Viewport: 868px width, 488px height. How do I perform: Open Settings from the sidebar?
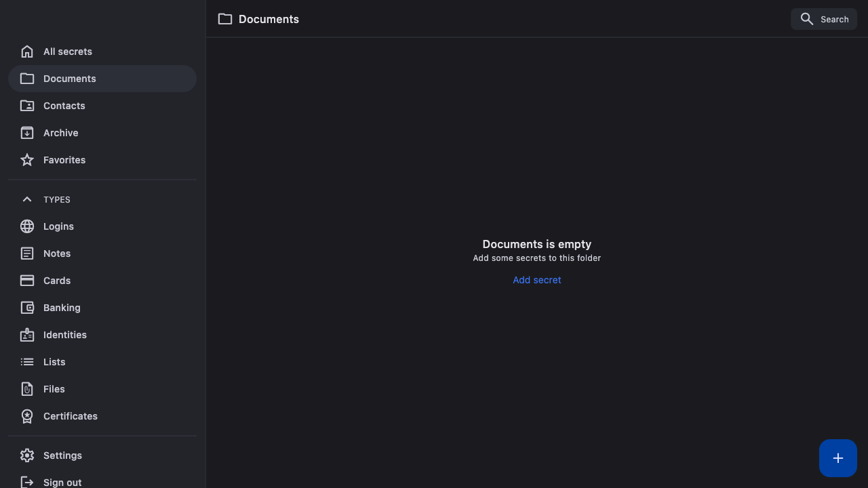(x=62, y=455)
